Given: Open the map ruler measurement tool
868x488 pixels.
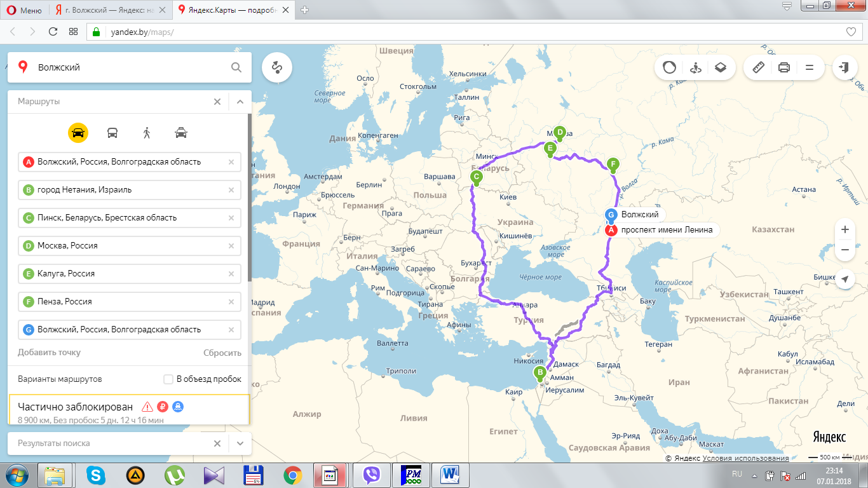Looking at the screenshot, I should tap(758, 67).
